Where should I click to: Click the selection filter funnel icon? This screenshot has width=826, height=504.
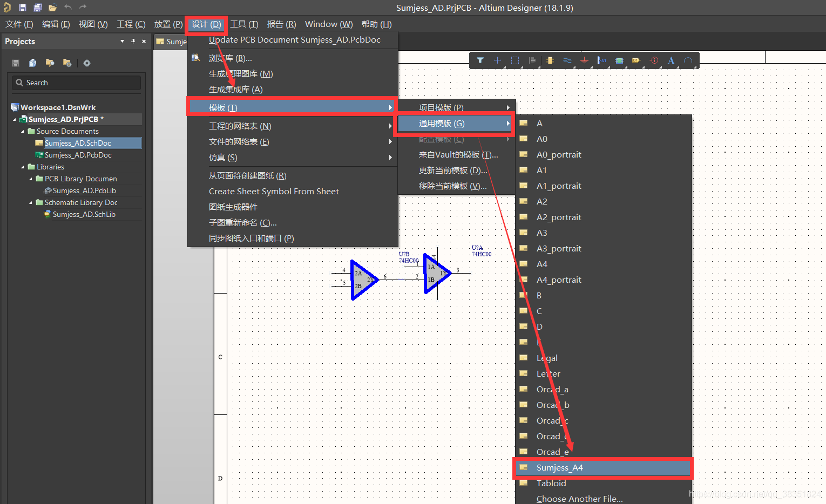tap(480, 60)
